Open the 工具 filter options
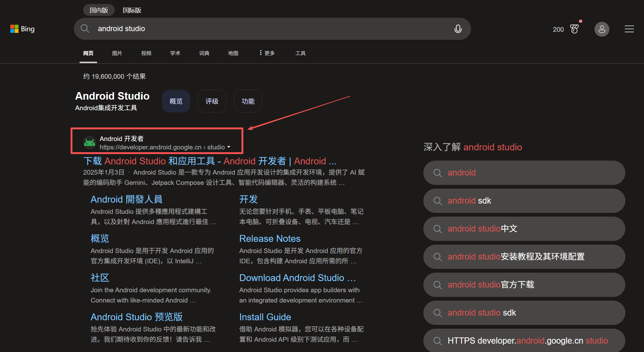 (300, 53)
